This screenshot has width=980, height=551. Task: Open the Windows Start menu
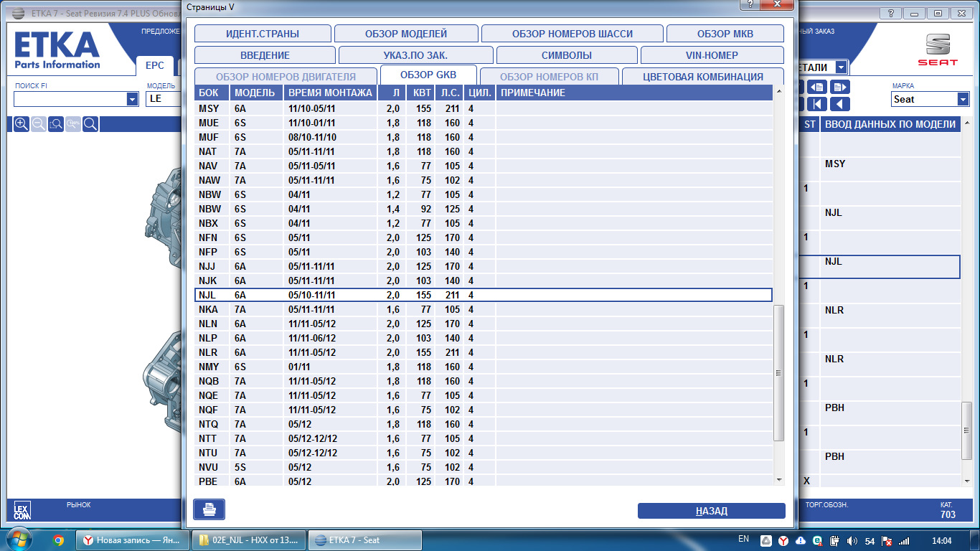pos(18,540)
